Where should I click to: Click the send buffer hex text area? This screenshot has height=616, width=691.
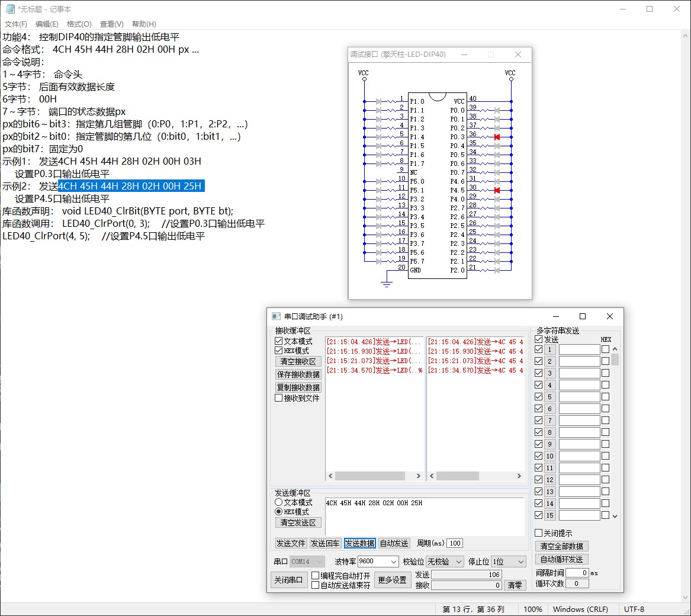tap(425, 516)
